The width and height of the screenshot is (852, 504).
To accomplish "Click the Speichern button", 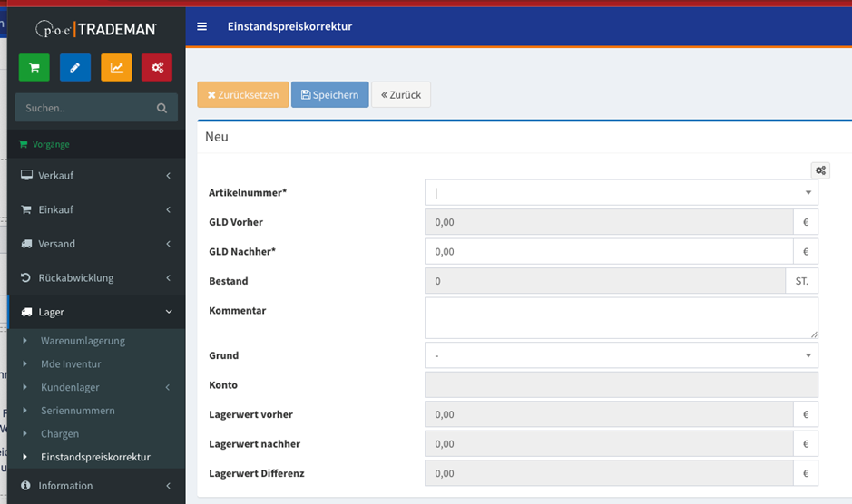I will (x=330, y=94).
